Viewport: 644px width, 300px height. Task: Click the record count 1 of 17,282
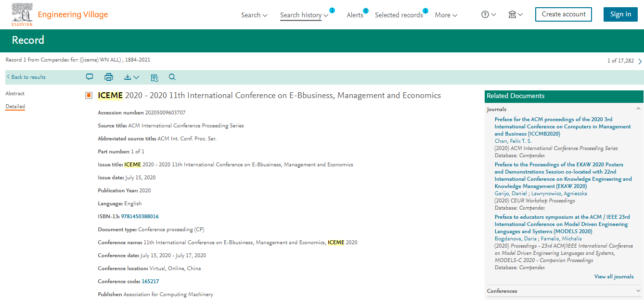(x=620, y=61)
